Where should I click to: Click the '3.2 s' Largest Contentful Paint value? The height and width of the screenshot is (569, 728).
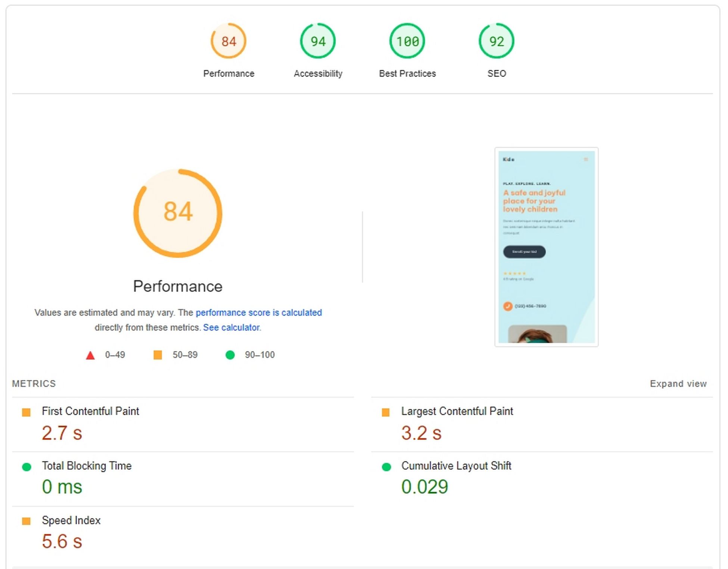tap(421, 433)
